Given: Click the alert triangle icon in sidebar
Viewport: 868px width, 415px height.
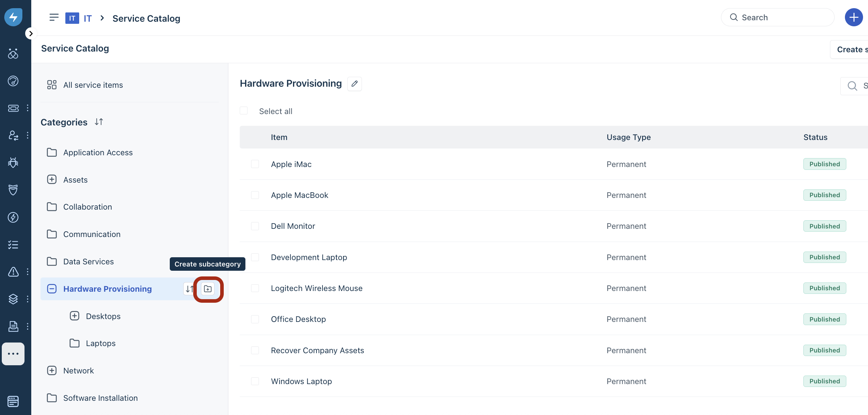Looking at the screenshot, I should click(x=13, y=272).
